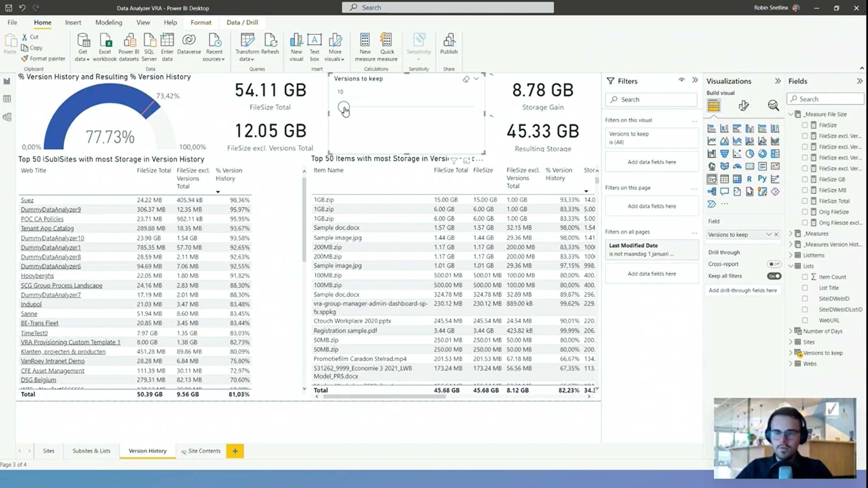The image size is (868, 488).
Task: Open the Get data menu
Action: click(x=82, y=47)
